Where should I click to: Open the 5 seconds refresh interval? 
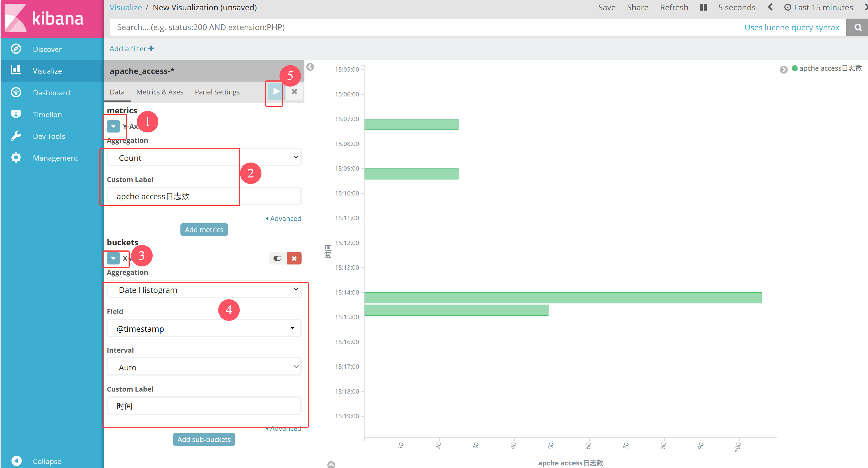click(737, 7)
